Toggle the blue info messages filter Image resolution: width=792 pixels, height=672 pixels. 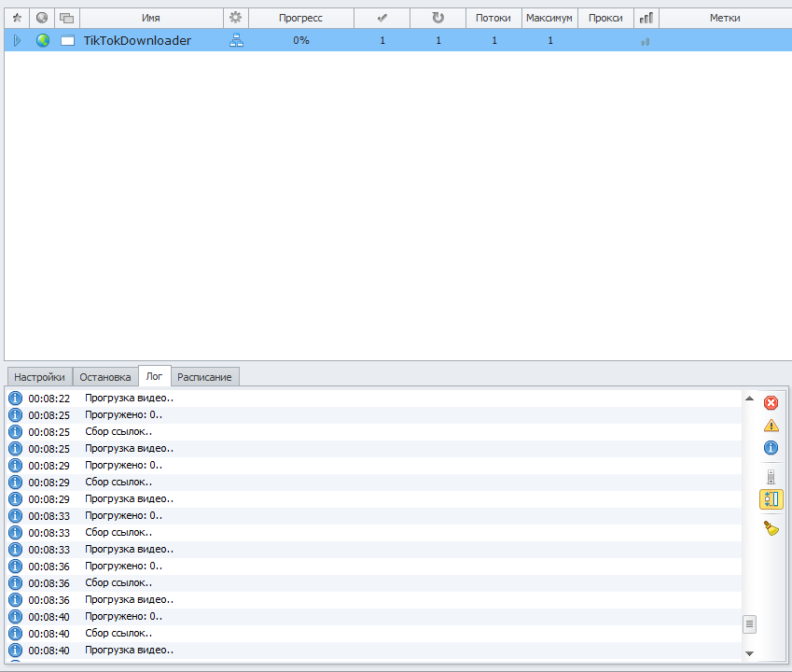[771, 448]
